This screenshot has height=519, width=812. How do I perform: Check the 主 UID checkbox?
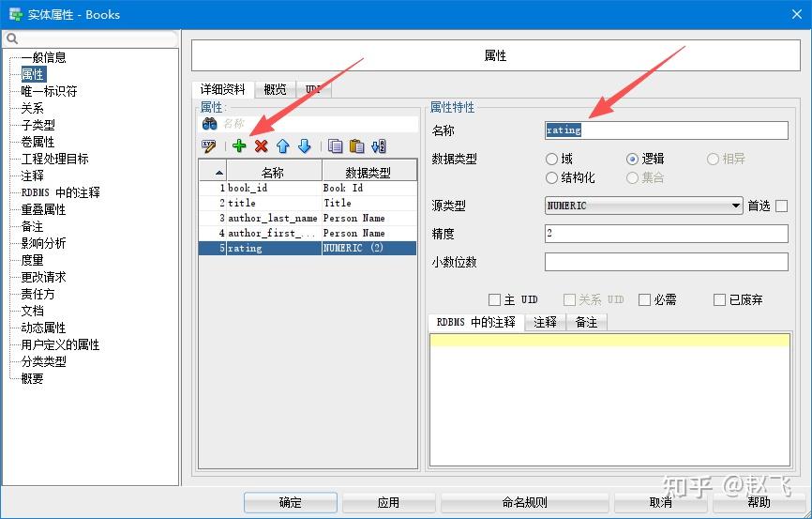(x=494, y=299)
